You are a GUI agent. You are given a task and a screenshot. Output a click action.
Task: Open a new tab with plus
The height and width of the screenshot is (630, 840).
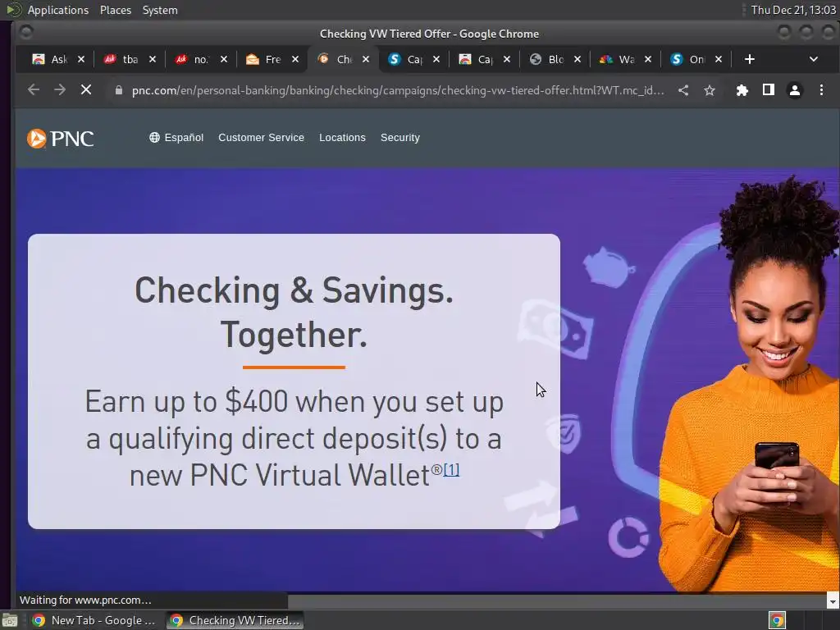pyautogui.click(x=750, y=59)
